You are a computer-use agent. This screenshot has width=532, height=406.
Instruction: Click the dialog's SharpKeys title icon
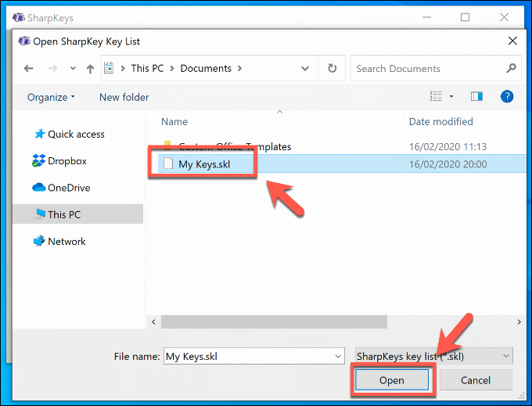(24, 41)
